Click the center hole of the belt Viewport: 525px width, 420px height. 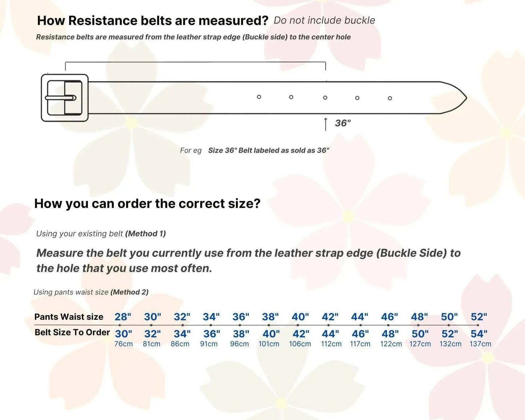(325, 98)
